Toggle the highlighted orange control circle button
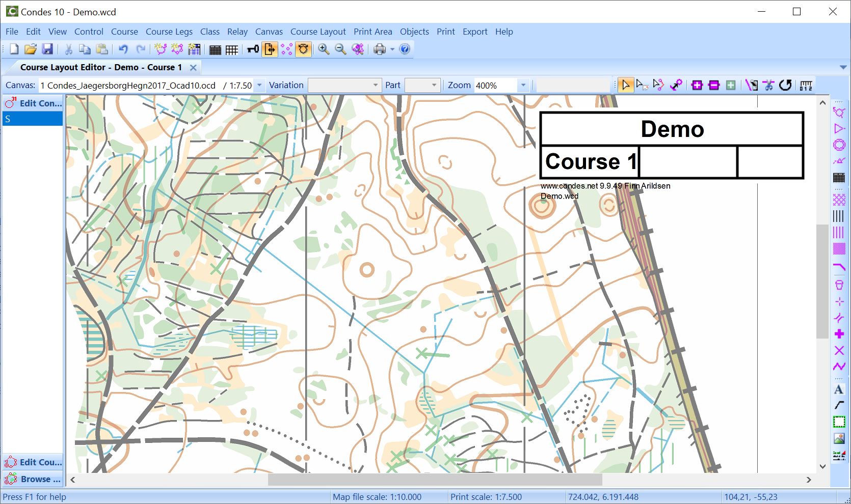Viewport: 851px width, 504px height. [303, 49]
